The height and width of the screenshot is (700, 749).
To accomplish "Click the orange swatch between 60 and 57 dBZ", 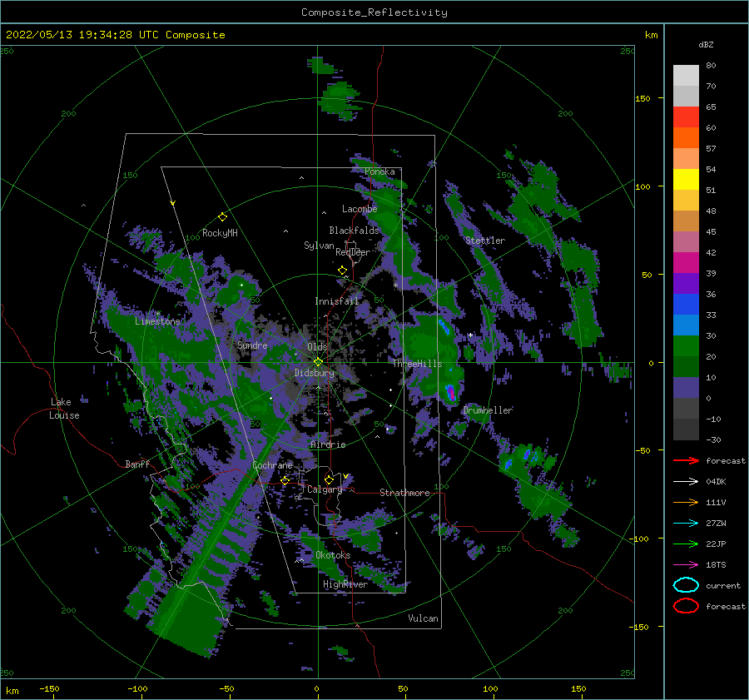I will [686, 137].
